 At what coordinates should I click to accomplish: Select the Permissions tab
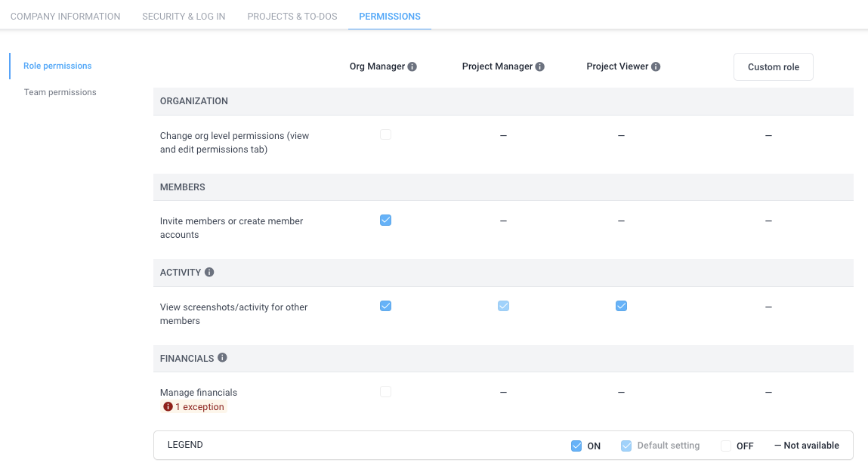tap(390, 16)
